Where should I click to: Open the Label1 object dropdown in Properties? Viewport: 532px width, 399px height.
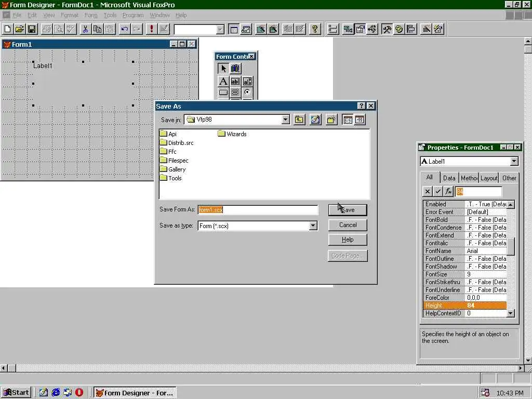514,162
